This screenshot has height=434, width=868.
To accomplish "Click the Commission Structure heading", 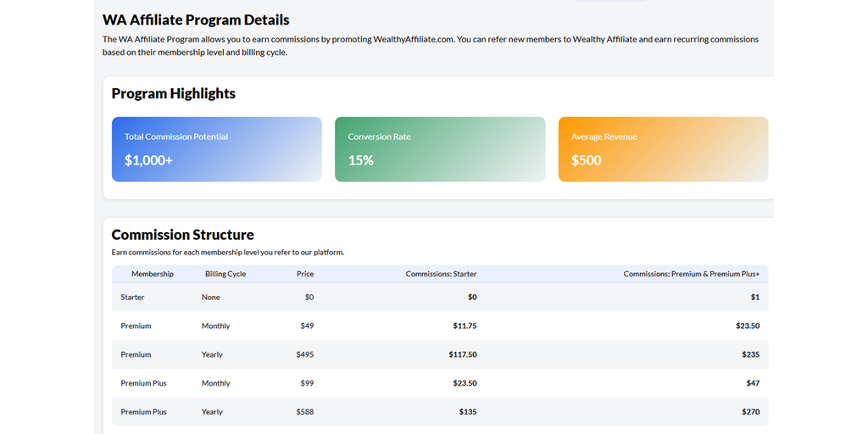I will click(183, 235).
